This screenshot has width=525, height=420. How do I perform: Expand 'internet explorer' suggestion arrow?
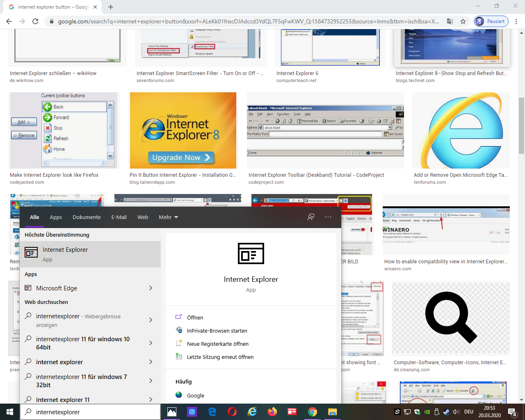151,362
